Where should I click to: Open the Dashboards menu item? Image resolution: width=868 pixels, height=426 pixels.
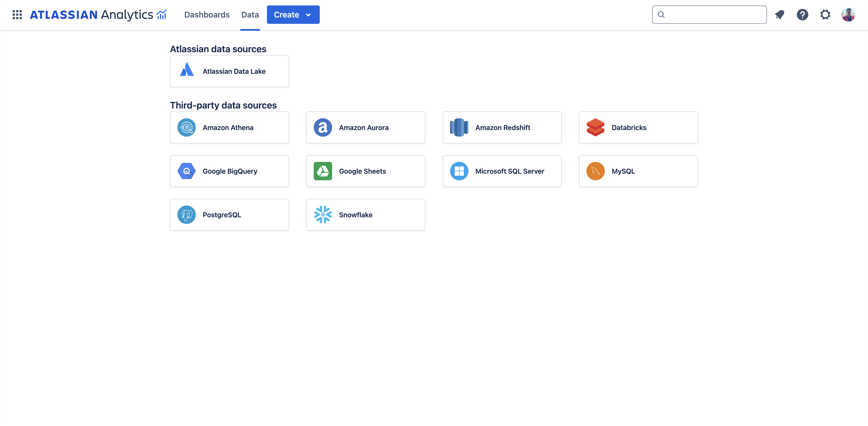pos(207,14)
